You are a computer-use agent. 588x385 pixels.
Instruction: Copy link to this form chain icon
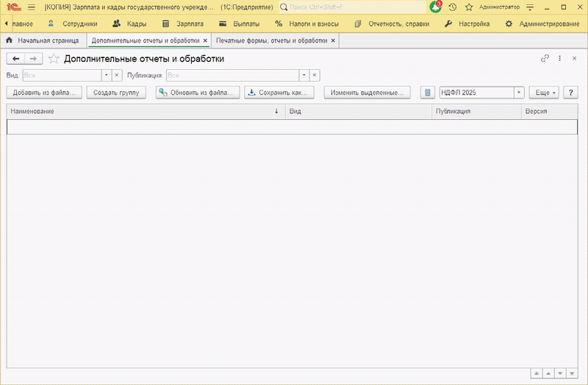point(545,59)
